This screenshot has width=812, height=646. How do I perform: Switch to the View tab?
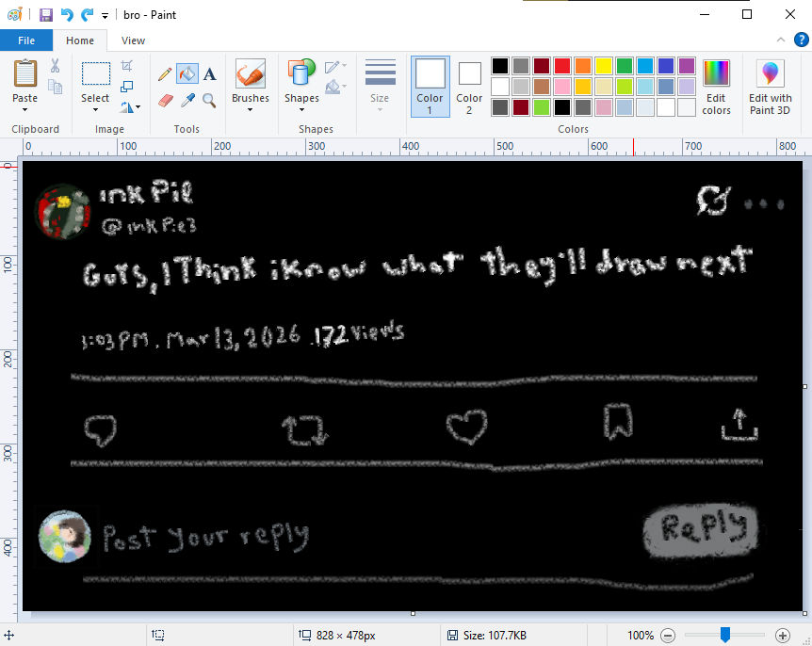click(133, 40)
